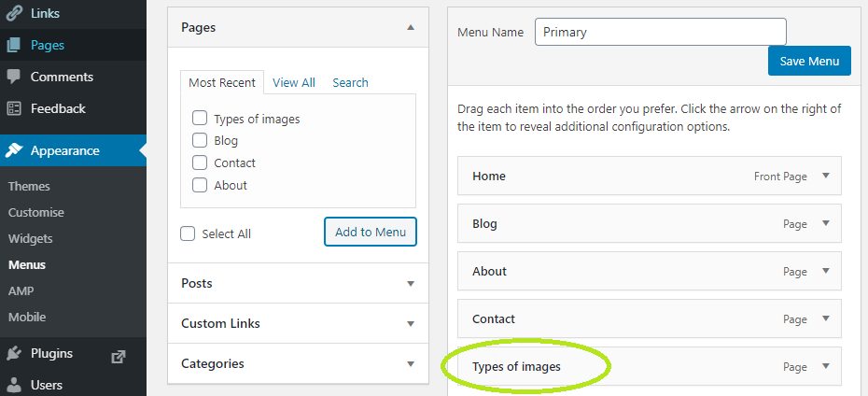Viewport: 868px width, 396px height.
Task: Open Pages in the admin sidebar
Action: pos(48,45)
